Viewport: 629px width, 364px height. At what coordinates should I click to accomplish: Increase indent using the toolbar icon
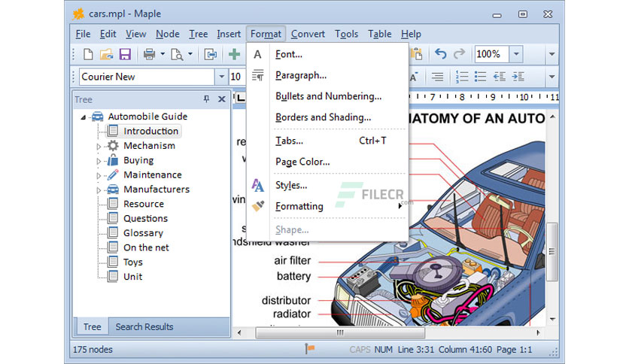tap(518, 77)
